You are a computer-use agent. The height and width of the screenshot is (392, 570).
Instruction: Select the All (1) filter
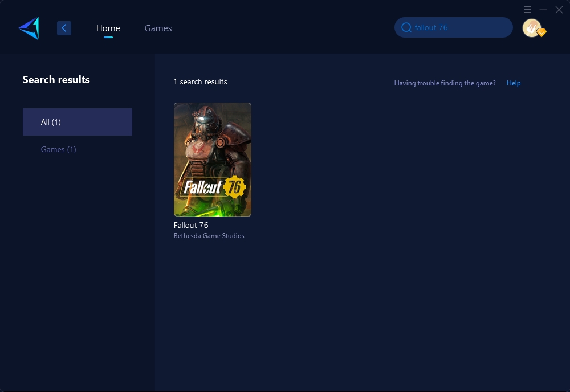(x=78, y=122)
